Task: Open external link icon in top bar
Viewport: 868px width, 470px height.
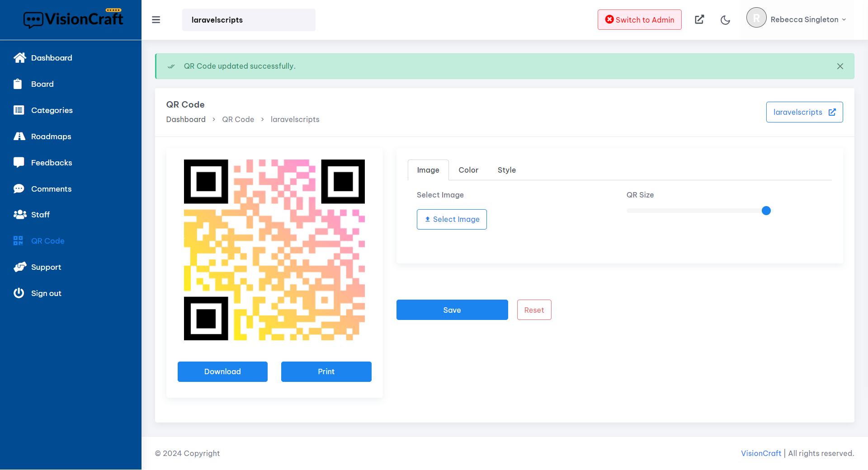Action: (x=699, y=19)
